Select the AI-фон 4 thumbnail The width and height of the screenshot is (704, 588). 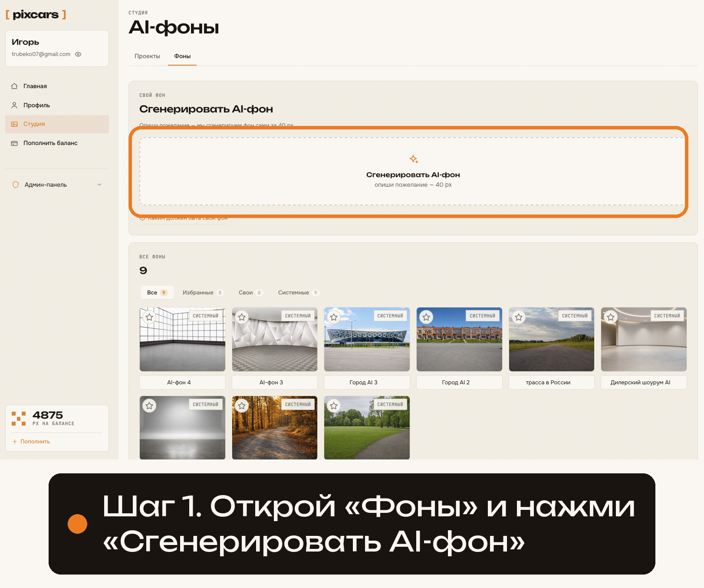182,340
